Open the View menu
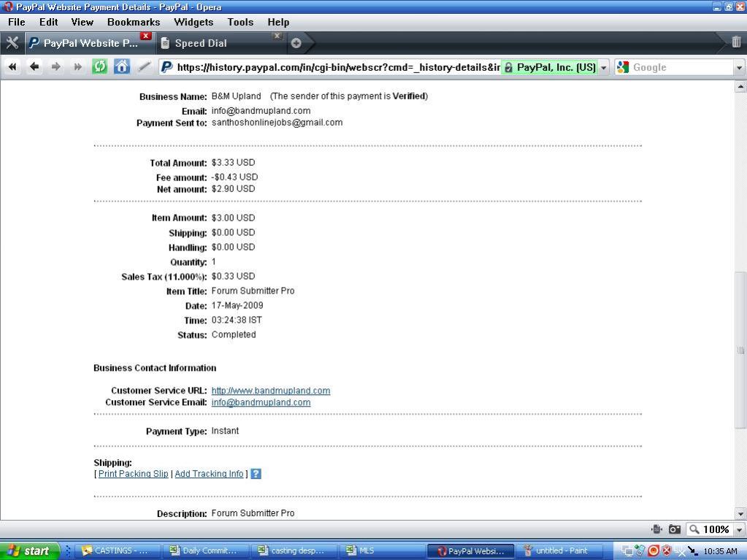Image resolution: width=747 pixels, height=560 pixels. (82, 23)
